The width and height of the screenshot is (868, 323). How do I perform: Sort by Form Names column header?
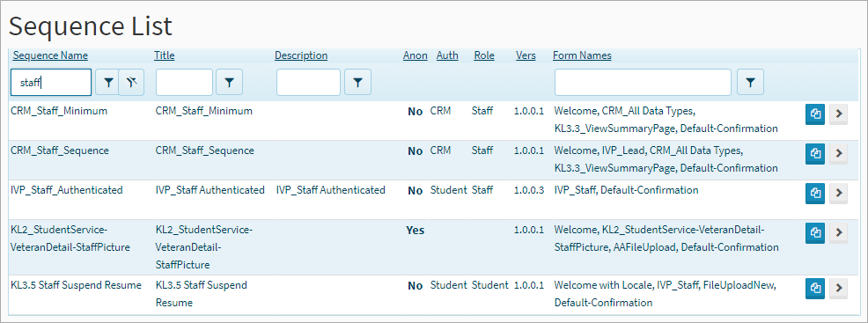pos(583,55)
